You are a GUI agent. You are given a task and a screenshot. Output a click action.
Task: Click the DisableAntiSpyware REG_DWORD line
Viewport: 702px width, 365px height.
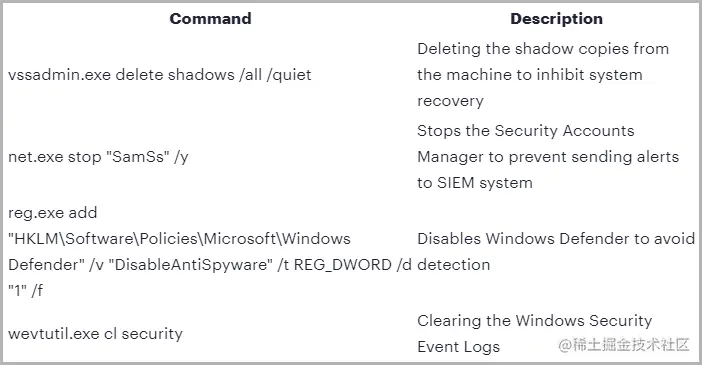[210, 265]
